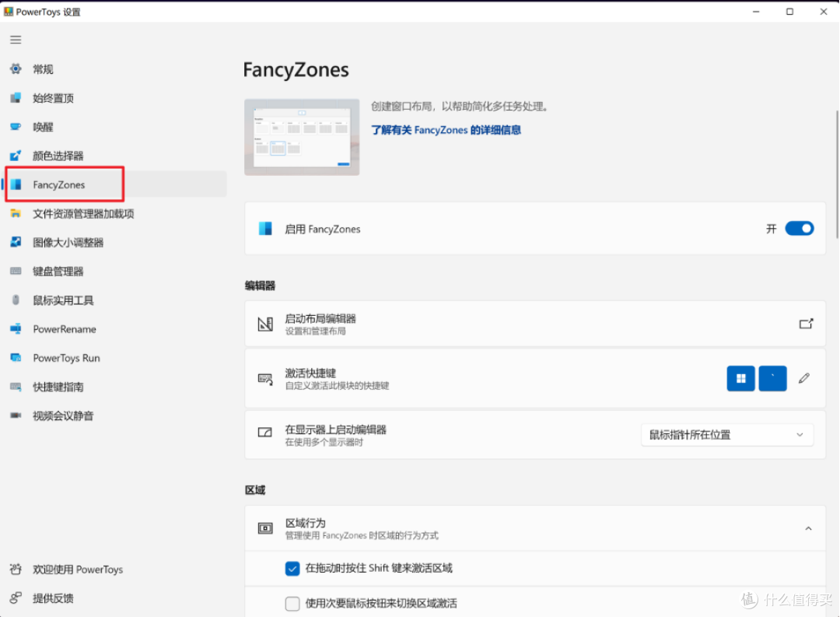Open the 鼠标指针所在位置 dropdown
This screenshot has width=840, height=617.
[x=726, y=434]
